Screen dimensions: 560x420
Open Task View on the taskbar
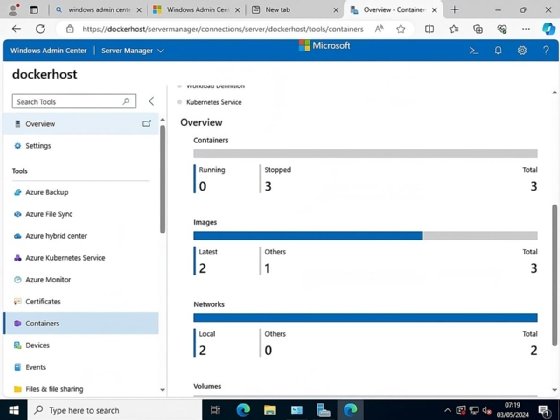click(215, 410)
